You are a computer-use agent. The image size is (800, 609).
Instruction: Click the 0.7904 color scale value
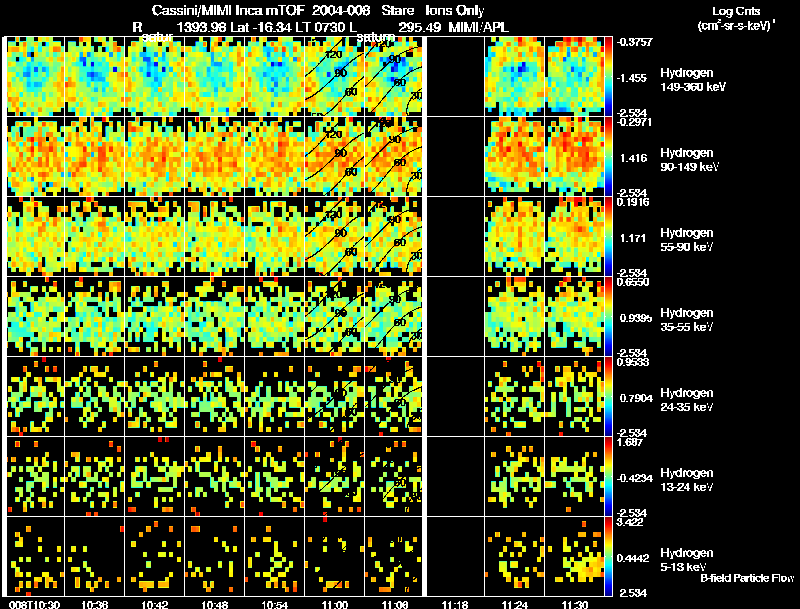coord(636,398)
